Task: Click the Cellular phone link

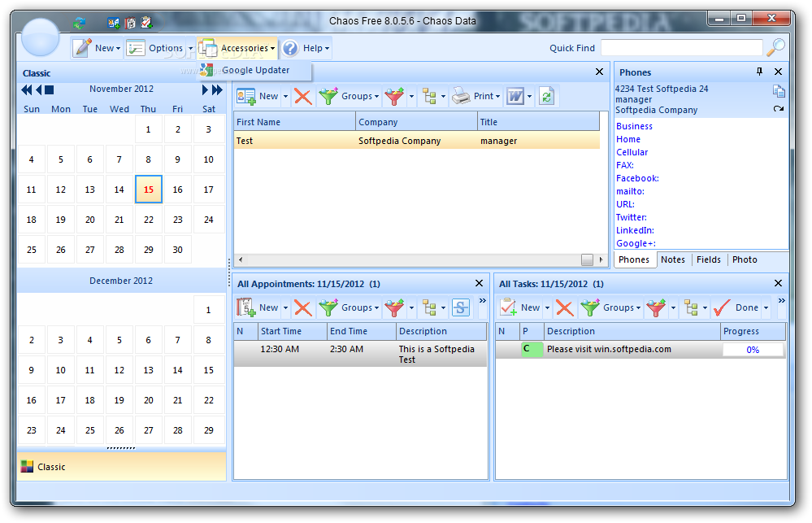Action: coord(632,152)
